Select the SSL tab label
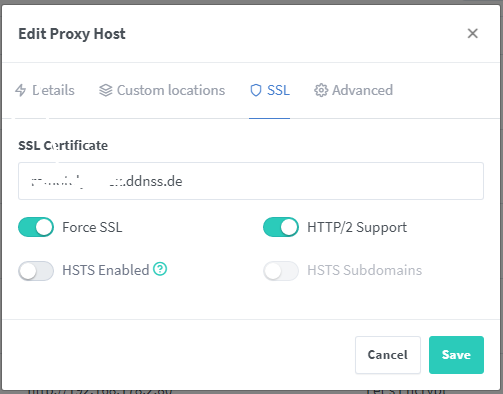 pos(278,90)
